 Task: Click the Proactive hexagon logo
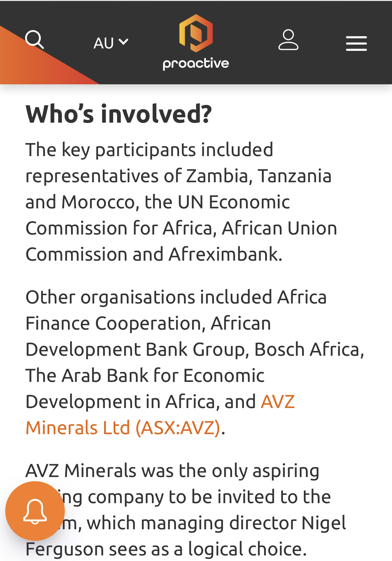[x=196, y=33]
